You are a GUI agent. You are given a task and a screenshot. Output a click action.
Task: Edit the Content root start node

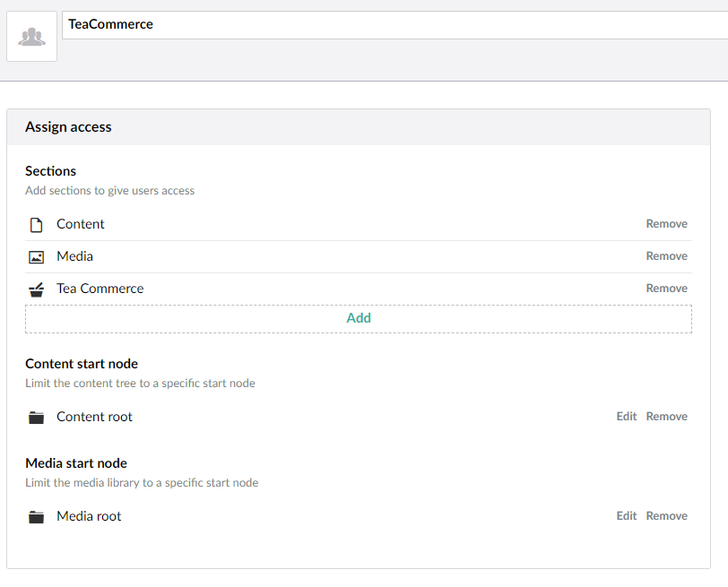point(627,416)
